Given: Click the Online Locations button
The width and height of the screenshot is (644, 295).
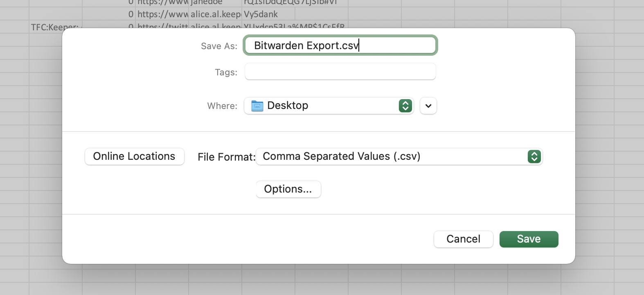Looking at the screenshot, I should pyautogui.click(x=134, y=157).
